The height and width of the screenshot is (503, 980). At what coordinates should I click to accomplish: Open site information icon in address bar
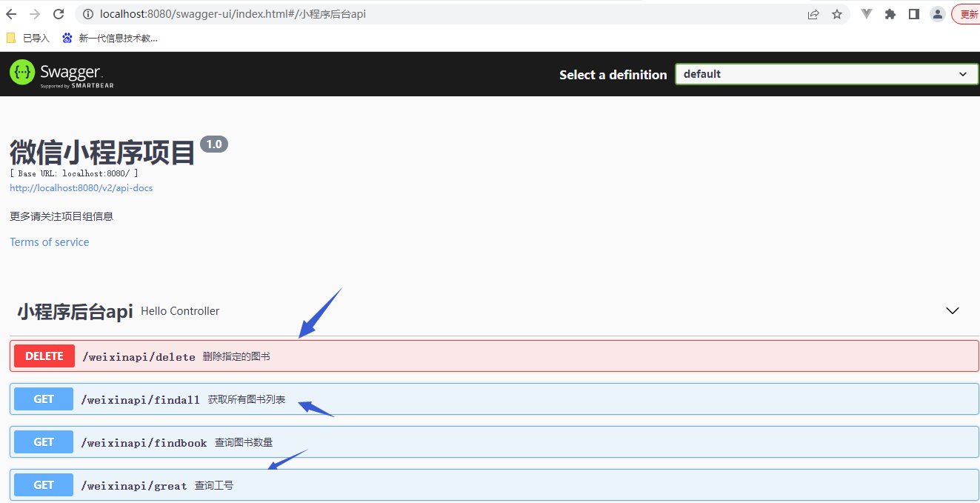(x=87, y=14)
